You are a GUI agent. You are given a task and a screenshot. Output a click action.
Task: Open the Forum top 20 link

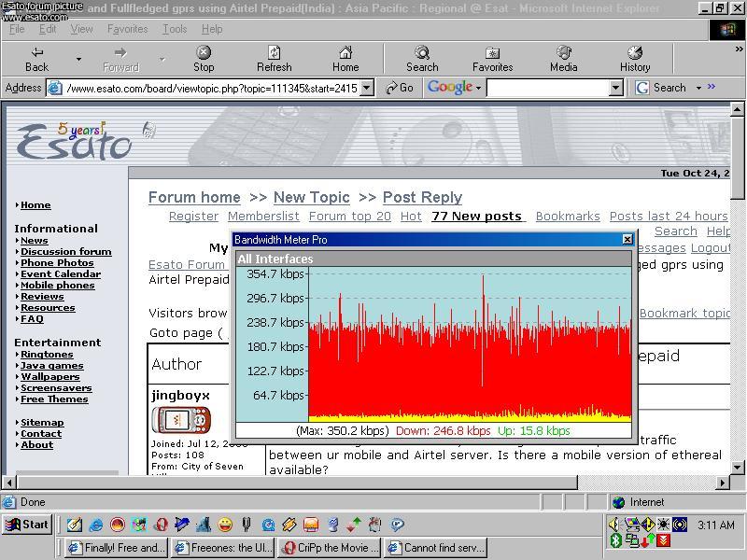coord(350,217)
